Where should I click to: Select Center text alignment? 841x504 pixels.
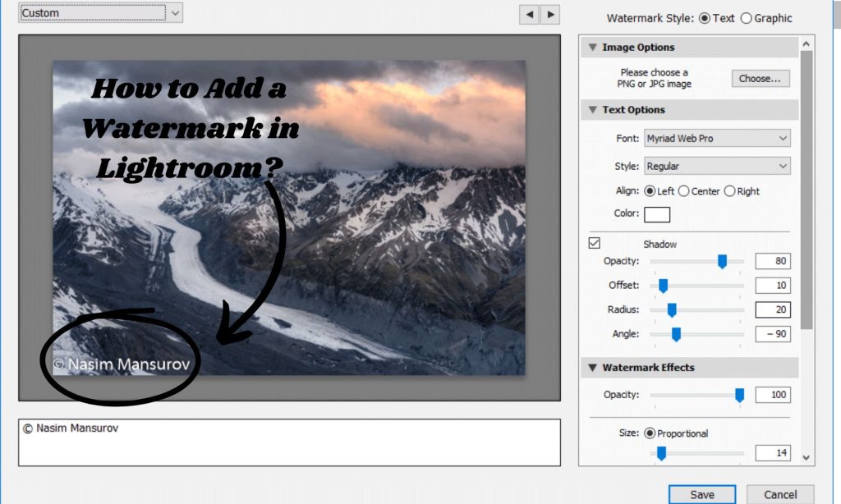[683, 191]
